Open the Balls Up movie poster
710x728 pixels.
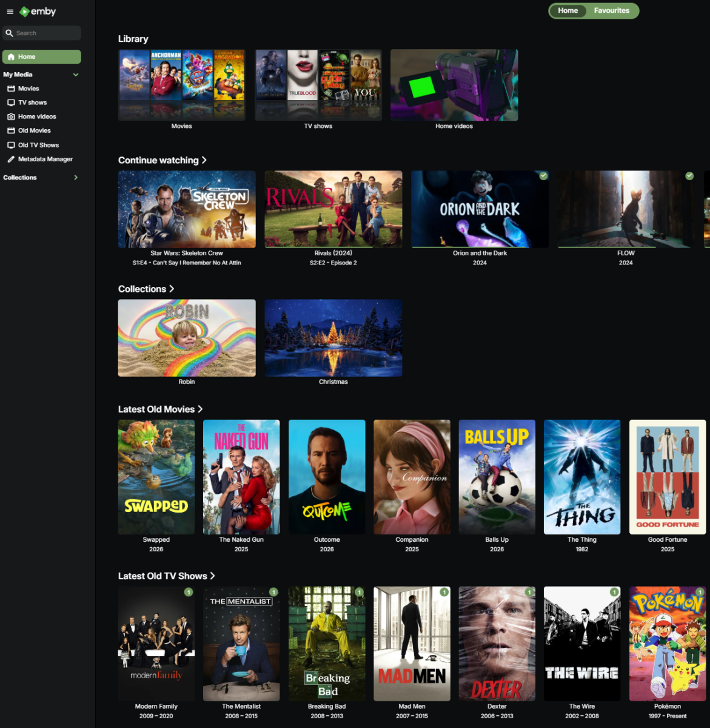[497, 477]
